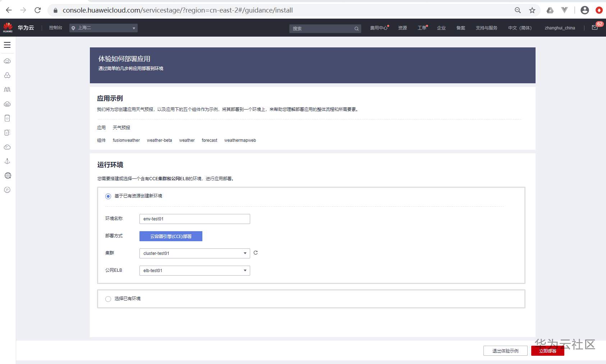Click the fusionweather component name
Image resolution: width=606 pixels, height=364 pixels.
pyautogui.click(x=126, y=140)
